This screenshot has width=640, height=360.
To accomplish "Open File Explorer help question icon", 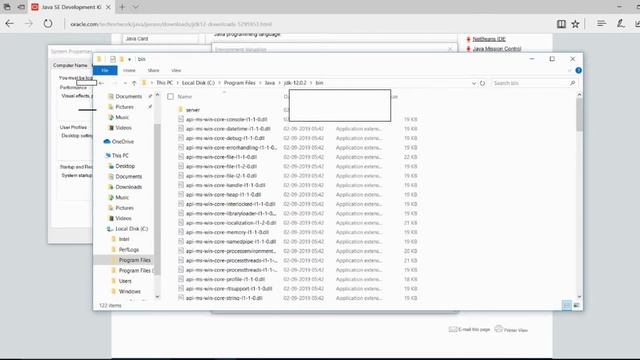I will [578, 70].
